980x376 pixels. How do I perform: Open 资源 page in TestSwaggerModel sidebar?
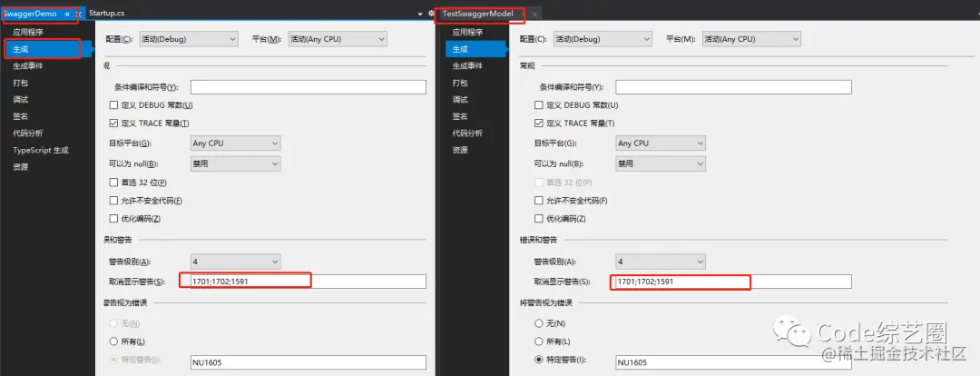(x=459, y=150)
